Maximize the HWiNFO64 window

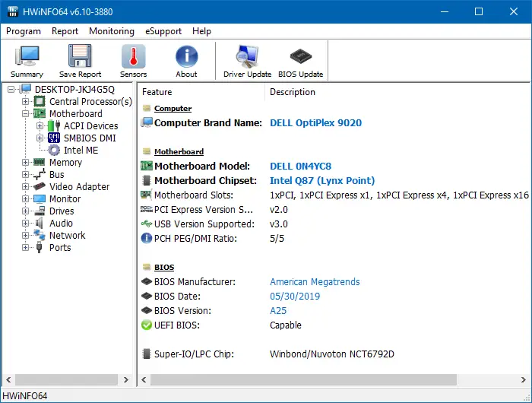479,11
